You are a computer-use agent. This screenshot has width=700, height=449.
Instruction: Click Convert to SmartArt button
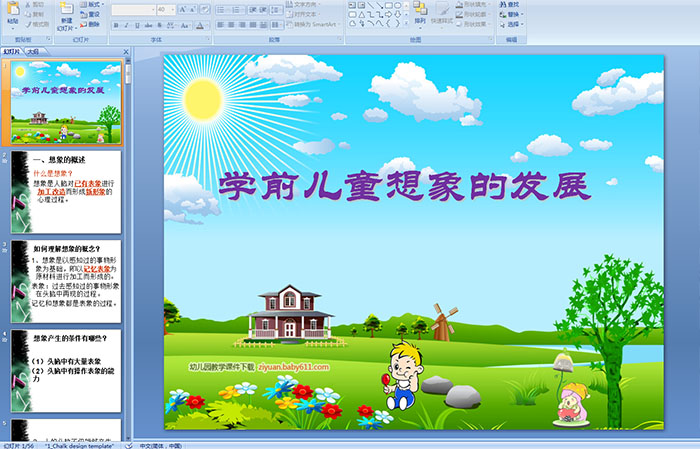click(313, 24)
